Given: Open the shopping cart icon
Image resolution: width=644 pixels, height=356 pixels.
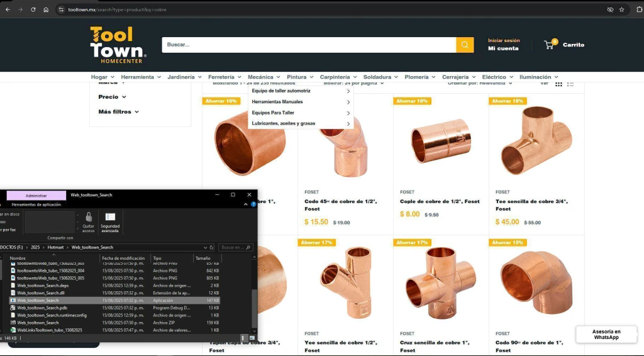Looking at the screenshot, I should point(549,45).
